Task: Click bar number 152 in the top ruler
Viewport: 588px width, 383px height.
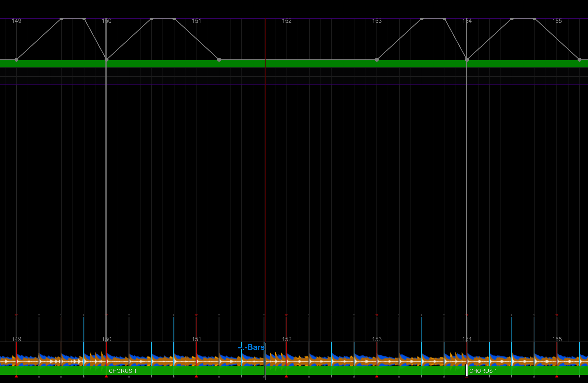Action: 287,21
